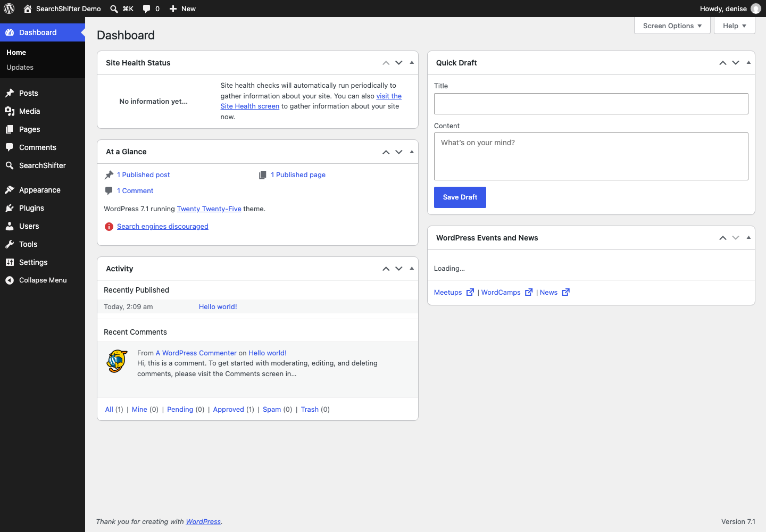766x532 pixels.
Task: Toggle the WordPress Events and News panel
Action: click(748, 238)
